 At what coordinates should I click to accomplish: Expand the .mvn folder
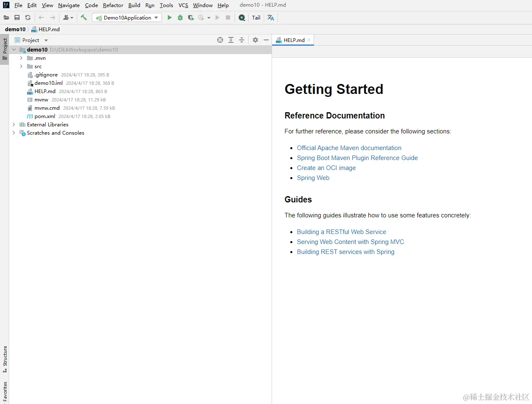point(21,58)
